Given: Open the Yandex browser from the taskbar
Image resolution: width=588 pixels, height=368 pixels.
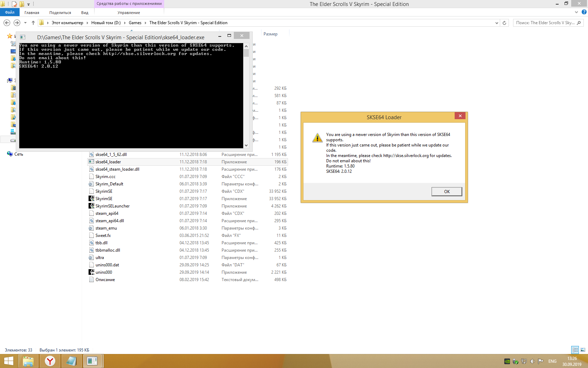Looking at the screenshot, I should [50, 361].
